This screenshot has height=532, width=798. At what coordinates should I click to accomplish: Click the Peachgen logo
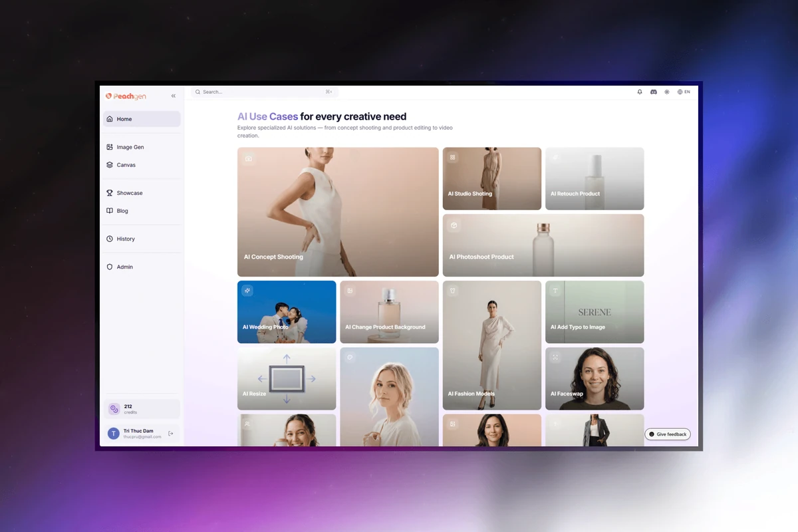point(126,96)
